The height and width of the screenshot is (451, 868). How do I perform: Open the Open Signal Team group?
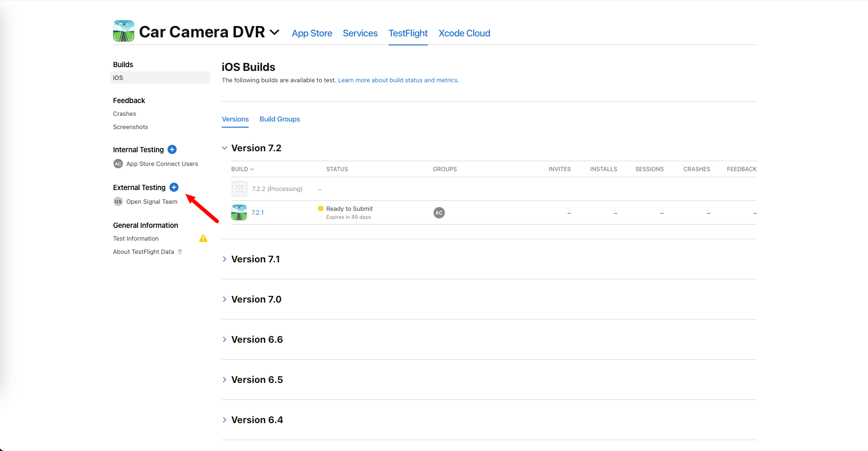coord(152,202)
